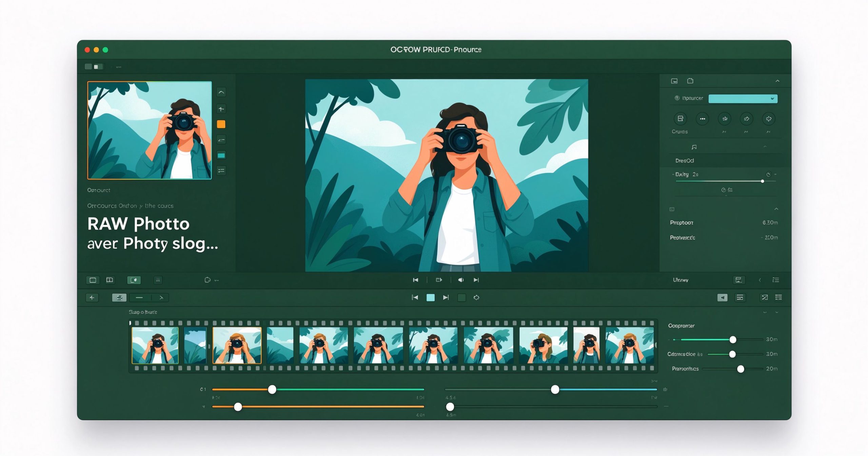Click the exposure diagonal icon in the timeline toolbar

tap(764, 298)
